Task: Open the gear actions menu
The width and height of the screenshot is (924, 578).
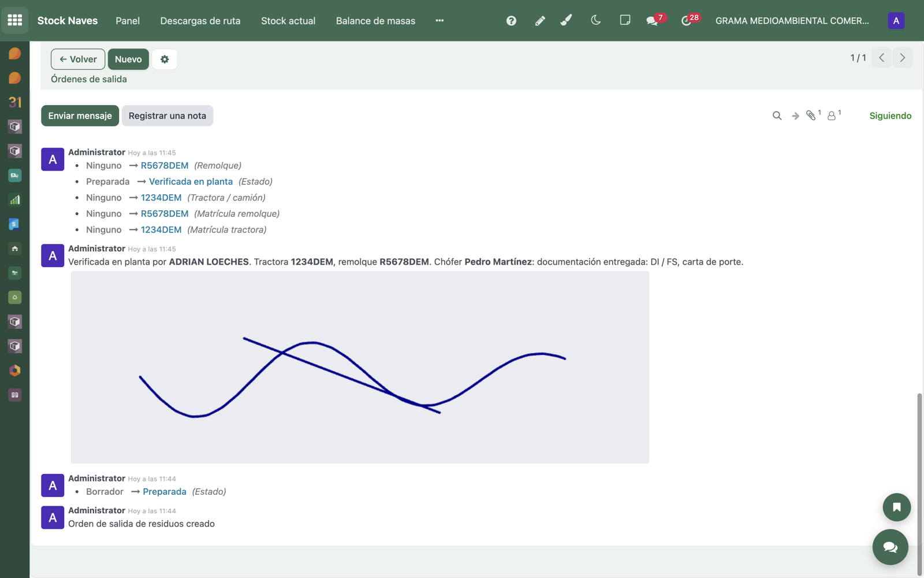Action: pos(165,59)
